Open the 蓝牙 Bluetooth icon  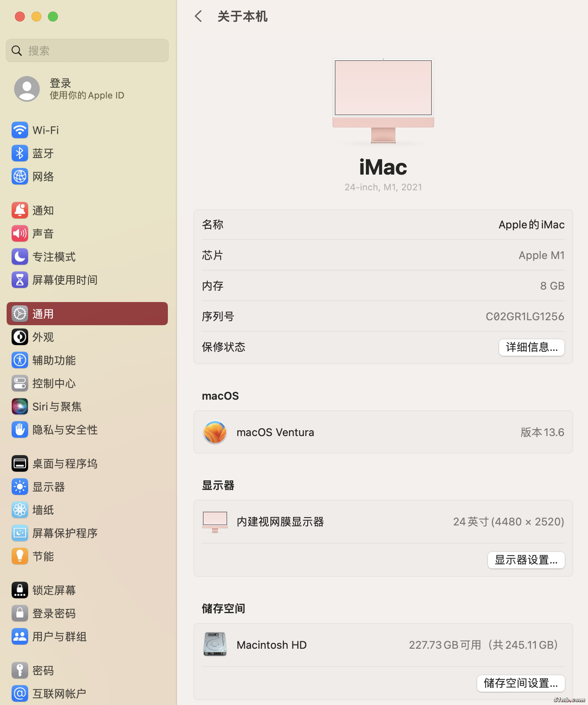click(x=20, y=153)
